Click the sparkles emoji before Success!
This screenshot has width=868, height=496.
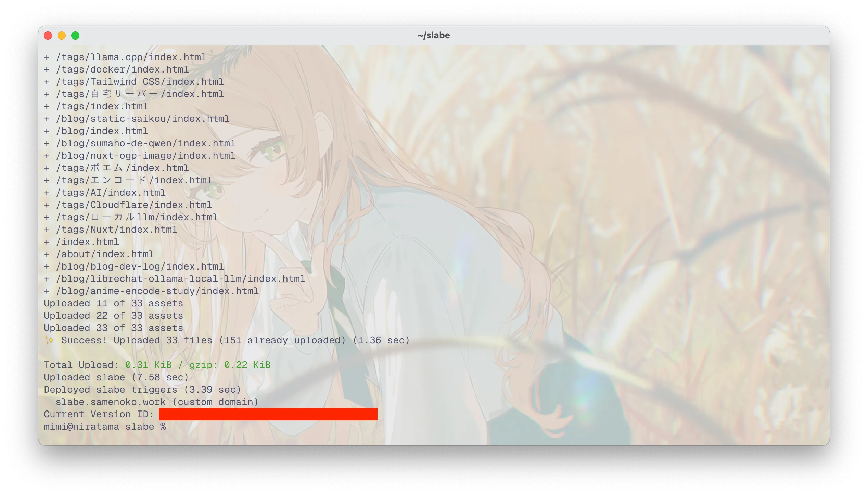[x=49, y=340]
